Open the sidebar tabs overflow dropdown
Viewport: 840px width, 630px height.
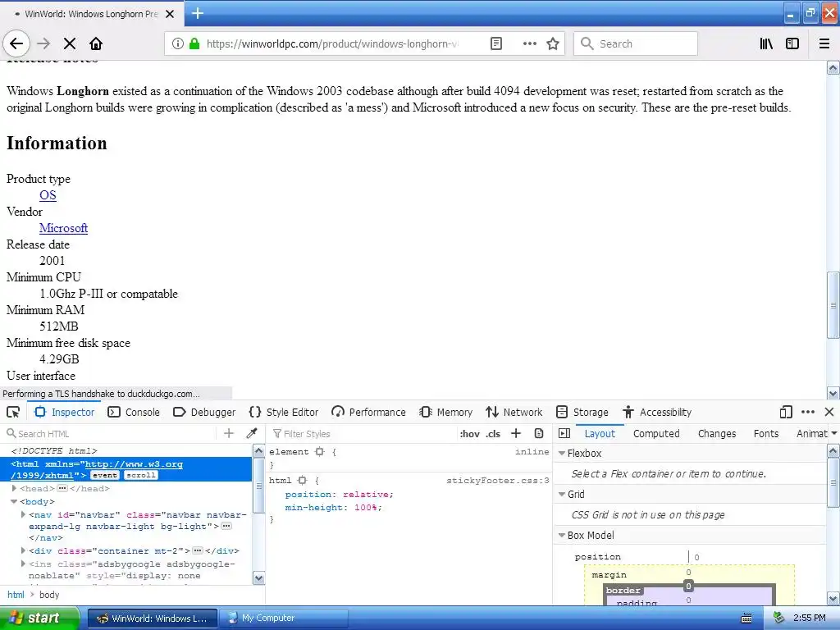(833, 433)
